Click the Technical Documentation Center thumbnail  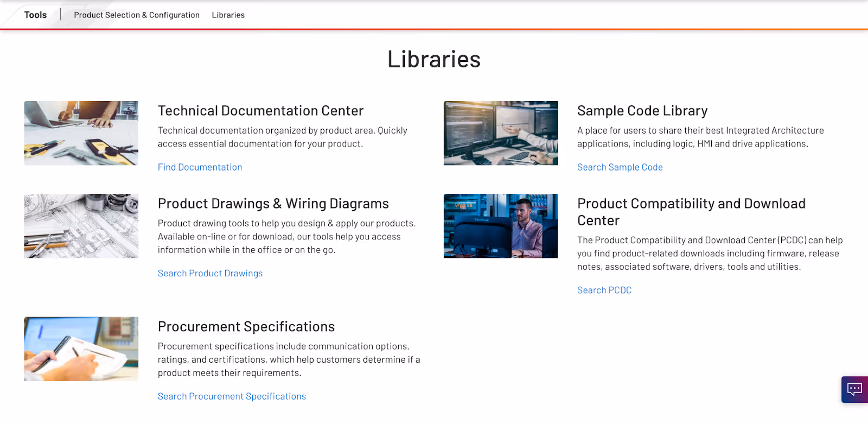click(x=81, y=133)
